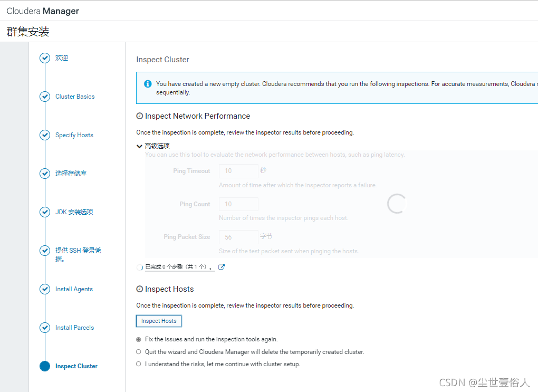Click the Inspect Hosts button
The height and width of the screenshot is (392, 538).
pyautogui.click(x=159, y=321)
